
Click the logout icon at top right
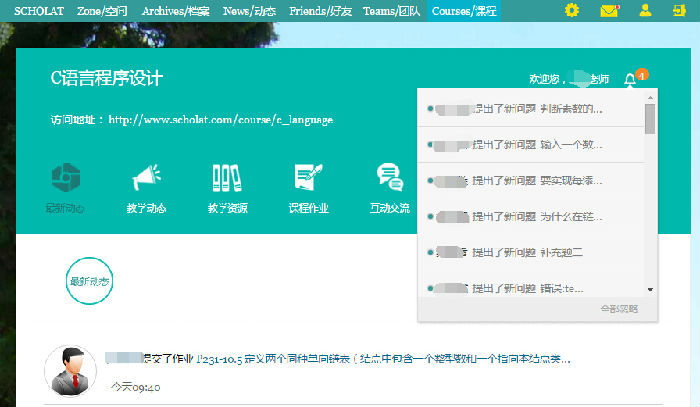tap(680, 11)
